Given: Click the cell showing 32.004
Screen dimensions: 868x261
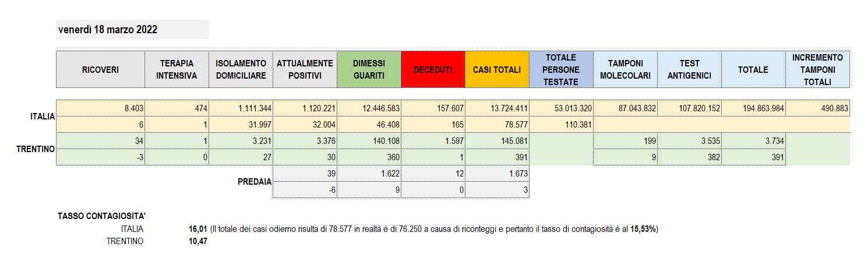Looking at the screenshot, I should click(305, 125).
